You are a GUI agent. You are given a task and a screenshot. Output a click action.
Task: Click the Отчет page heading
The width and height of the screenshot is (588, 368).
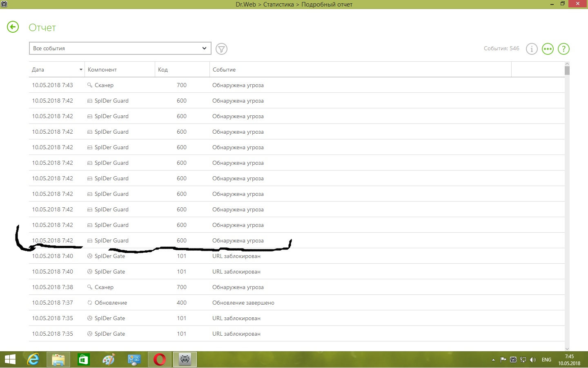point(42,27)
